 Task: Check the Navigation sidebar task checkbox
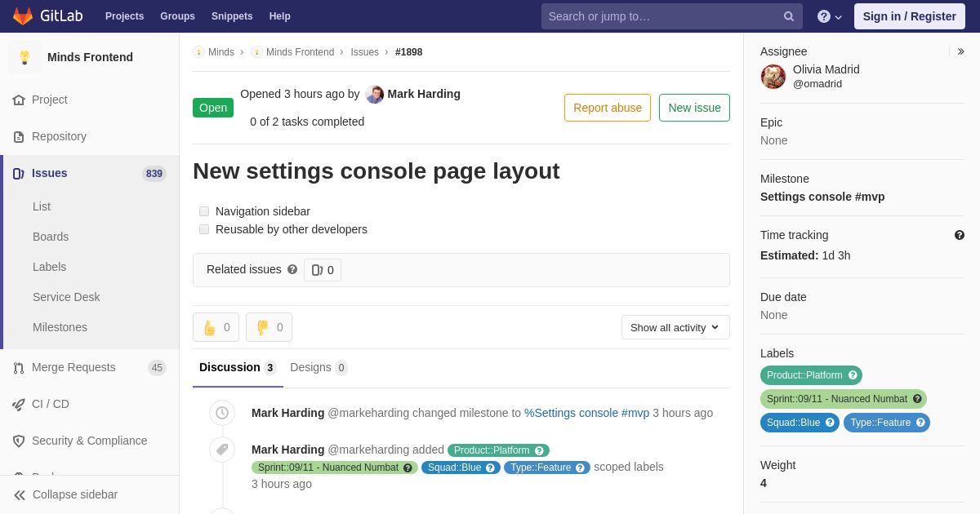tap(204, 211)
